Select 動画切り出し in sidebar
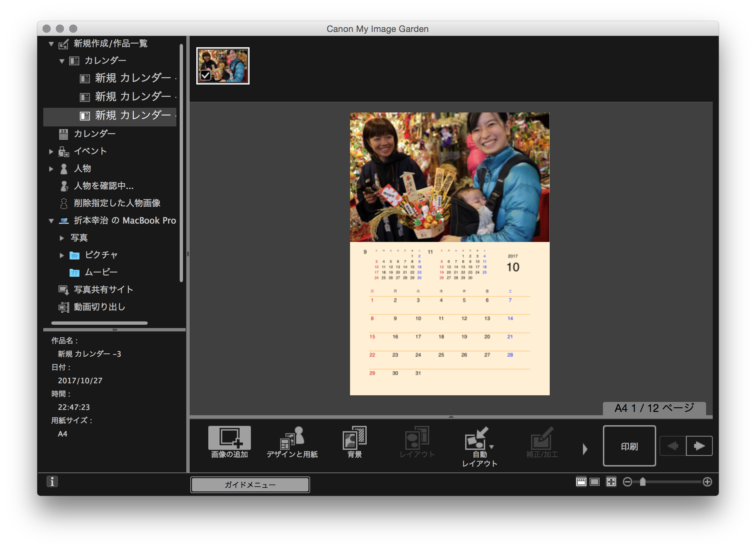 pos(99,307)
